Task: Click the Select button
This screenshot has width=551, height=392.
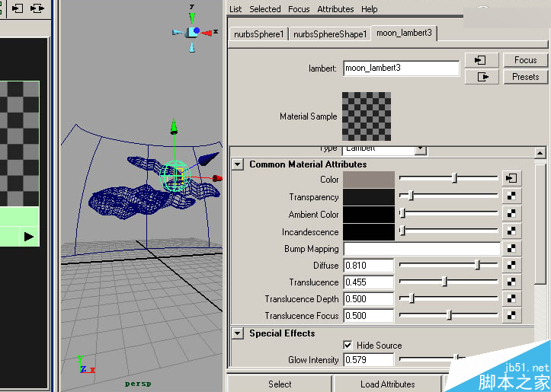Action: pyautogui.click(x=280, y=384)
